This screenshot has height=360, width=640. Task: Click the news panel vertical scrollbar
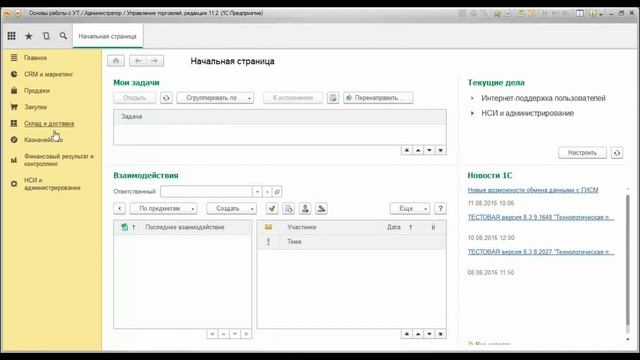628,259
